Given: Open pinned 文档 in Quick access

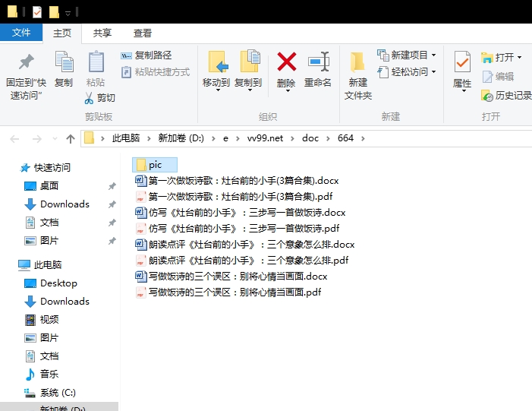Looking at the screenshot, I should point(41,223).
